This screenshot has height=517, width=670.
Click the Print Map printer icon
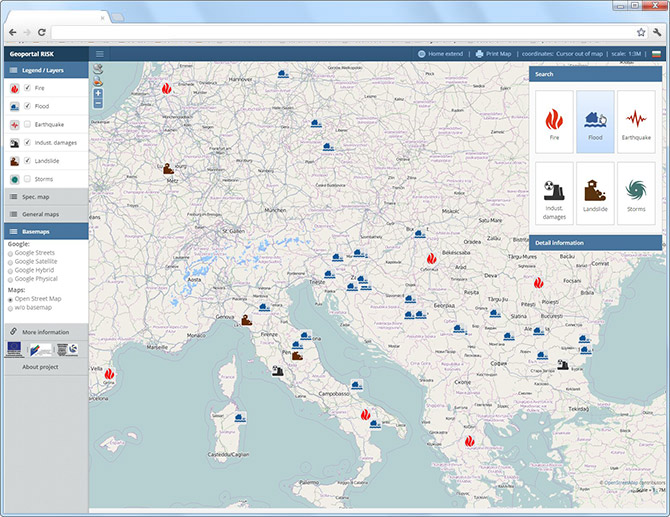479,54
